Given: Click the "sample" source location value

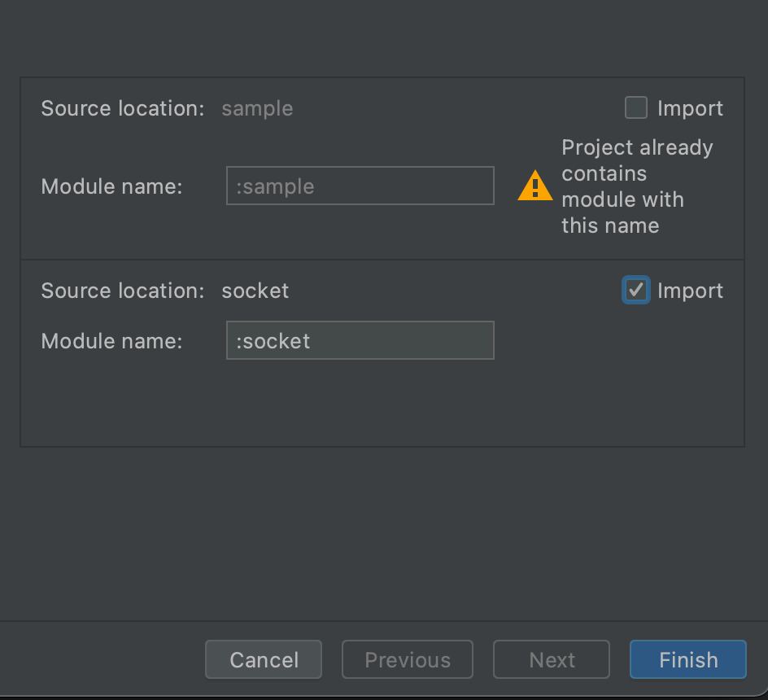Looking at the screenshot, I should [x=257, y=108].
